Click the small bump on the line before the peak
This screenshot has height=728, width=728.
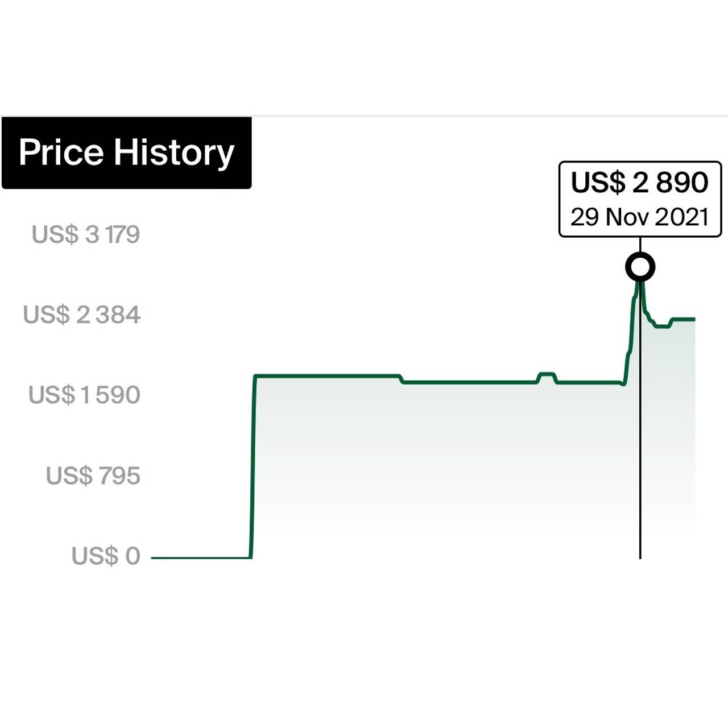tap(547, 374)
